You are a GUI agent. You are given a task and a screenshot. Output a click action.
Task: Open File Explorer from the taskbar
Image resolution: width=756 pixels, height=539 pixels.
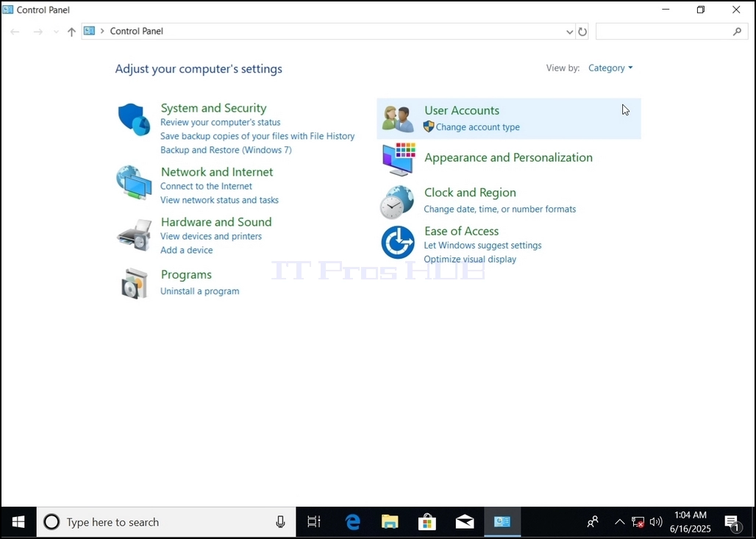(390, 521)
